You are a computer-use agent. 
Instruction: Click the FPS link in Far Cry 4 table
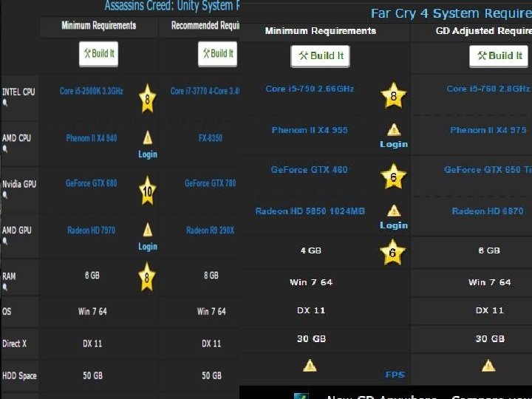coord(395,375)
